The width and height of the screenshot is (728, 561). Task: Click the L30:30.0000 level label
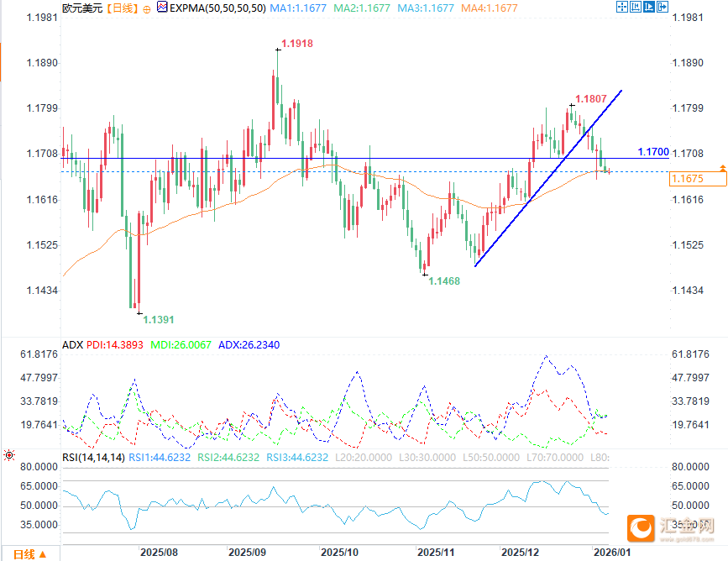pos(427,458)
